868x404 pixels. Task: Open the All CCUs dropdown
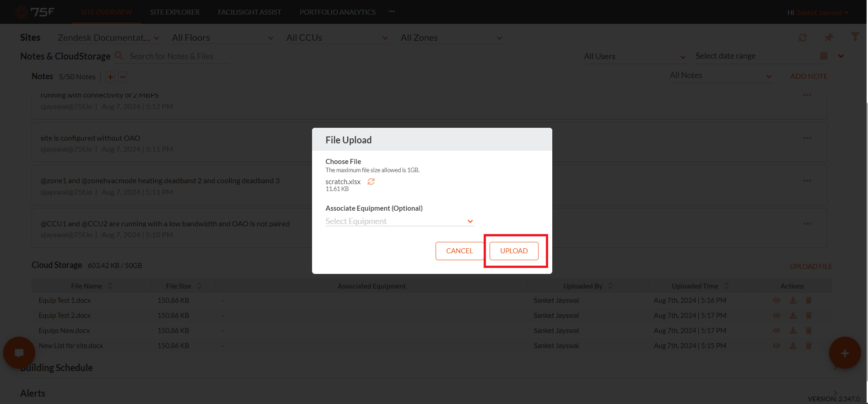[337, 38]
